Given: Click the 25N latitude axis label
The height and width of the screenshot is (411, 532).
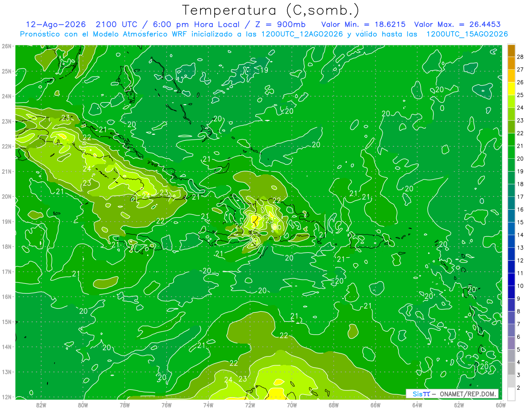Looking at the screenshot, I should click(x=6, y=71).
